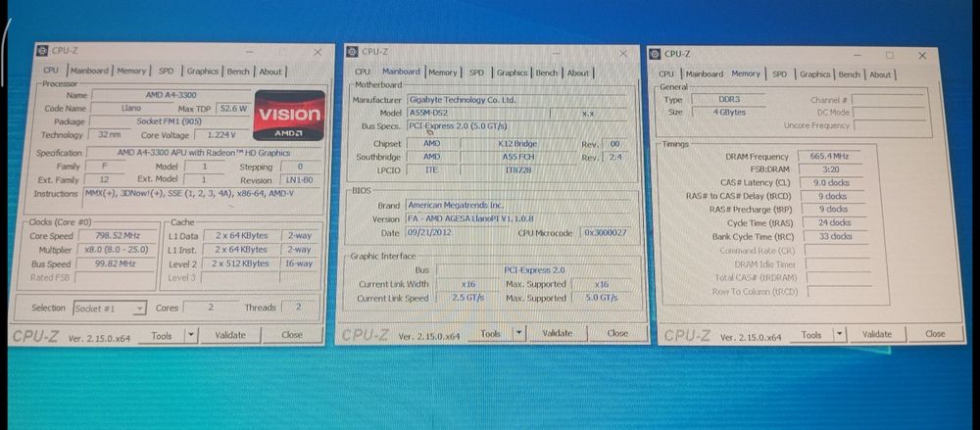Click the CPU-Z icon in left window title bar
This screenshot has height=430, width=980.
click(42, 51)
